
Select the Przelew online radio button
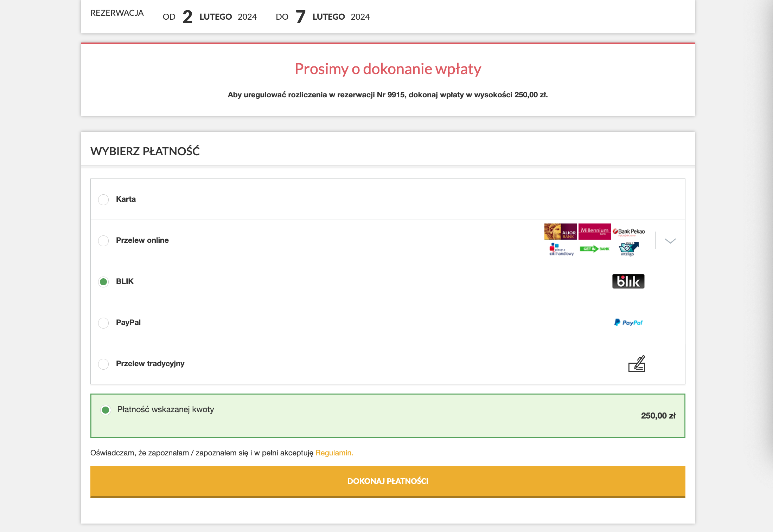(103, 241)
